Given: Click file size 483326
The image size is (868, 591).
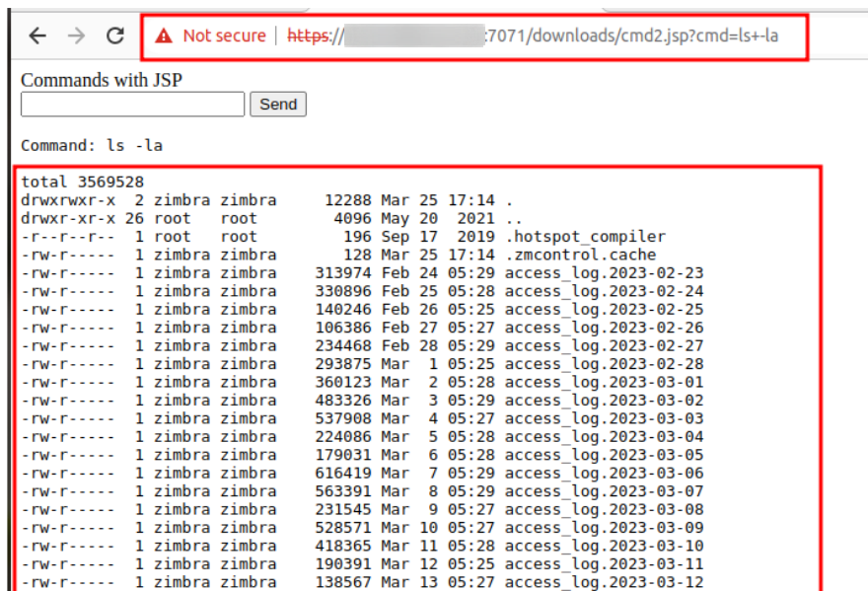Looking at the screenshot, I should point(343,401).
